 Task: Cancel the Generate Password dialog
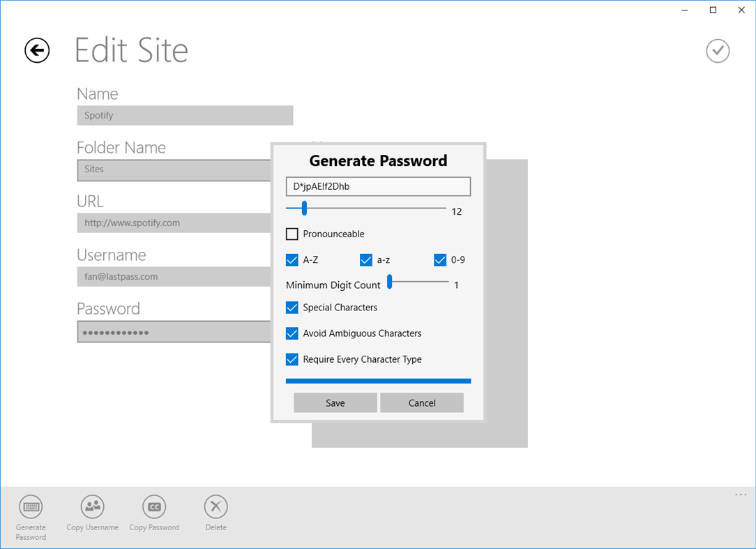[422, 403]
